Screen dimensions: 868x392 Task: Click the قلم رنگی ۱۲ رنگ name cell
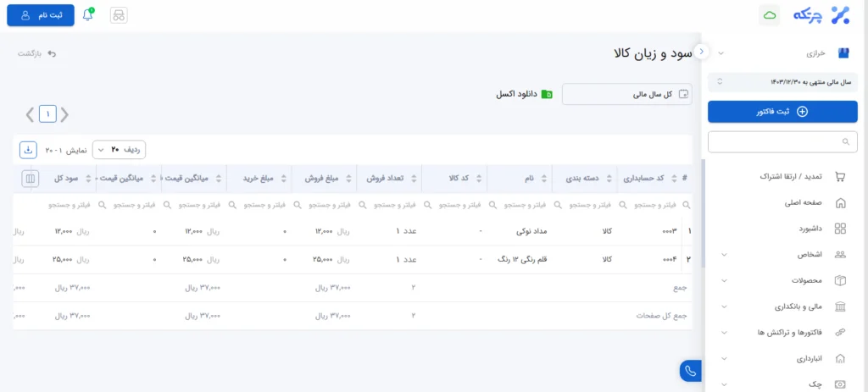(x=523, y=259)
